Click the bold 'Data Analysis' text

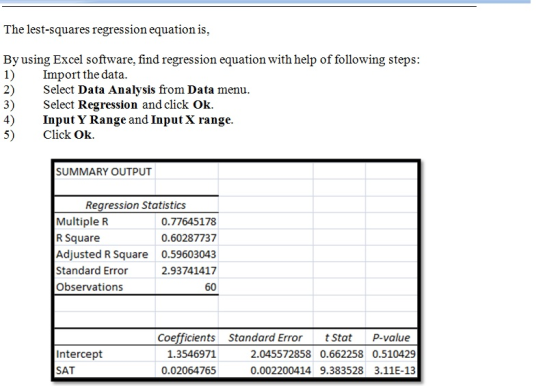tap(116, 90)
